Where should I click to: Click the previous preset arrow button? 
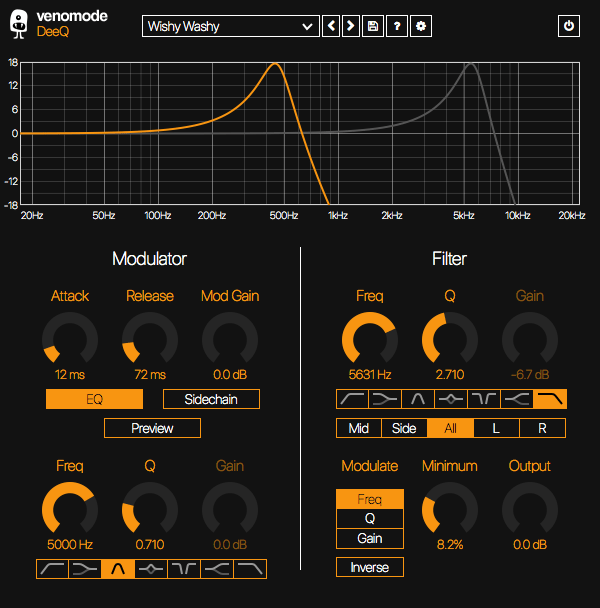(331, 26)
